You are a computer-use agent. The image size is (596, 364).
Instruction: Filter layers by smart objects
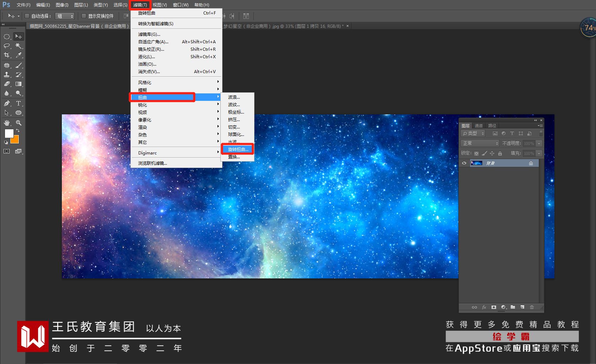click(530, 134)
